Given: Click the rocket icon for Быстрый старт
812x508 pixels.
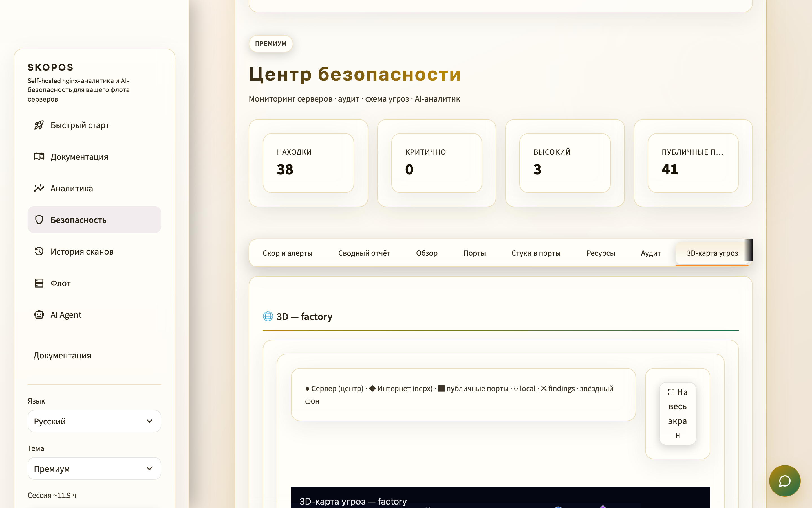Looking at the screenshot, I should click(39, 125).
